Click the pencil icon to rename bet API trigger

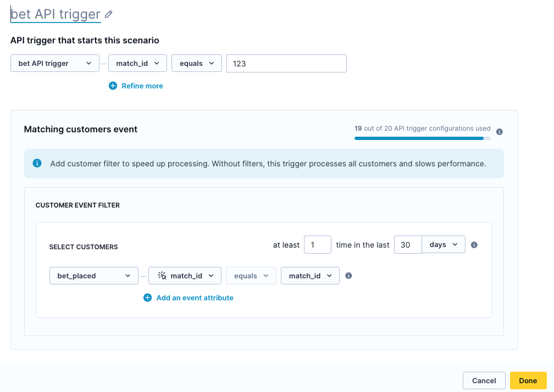click(108, 14)
